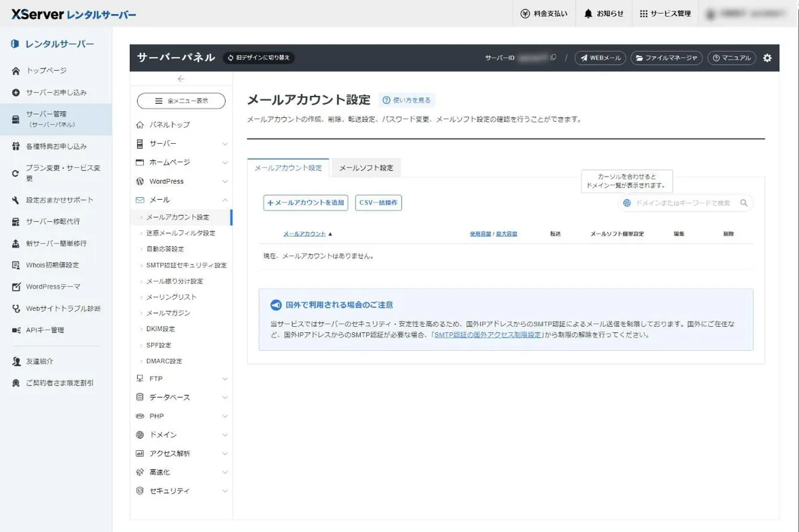Click the XServer レンタルサーバー logo
Viewport: 799px width, 532px height.
coord(73,14)
